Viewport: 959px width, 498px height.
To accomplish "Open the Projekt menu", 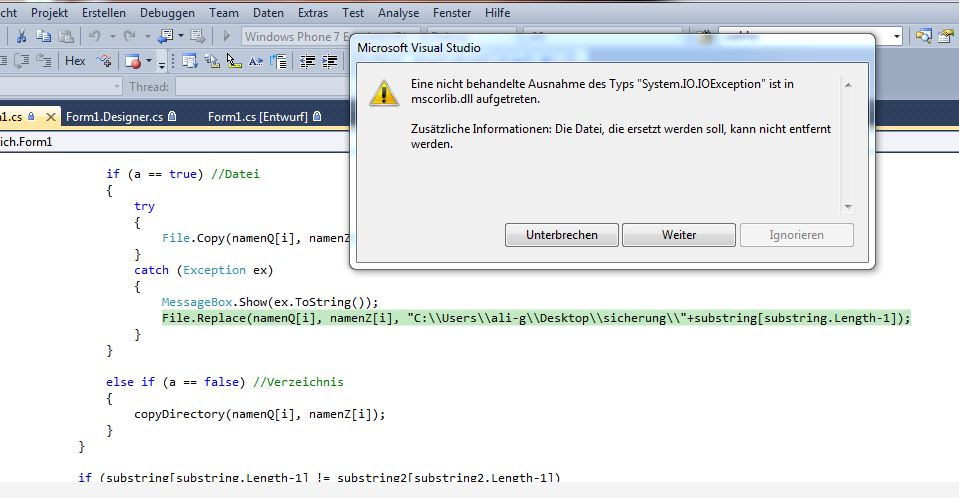I will (x=49, y=13).
